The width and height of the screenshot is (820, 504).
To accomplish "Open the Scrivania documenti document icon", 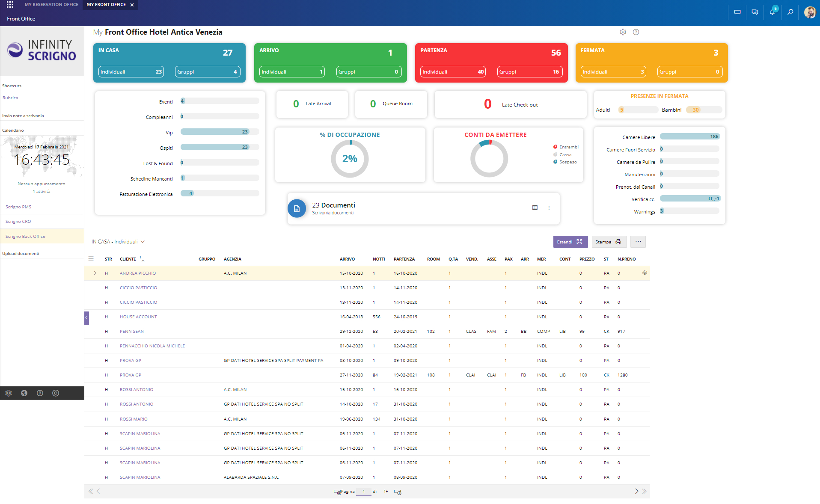I will tap(297, 208).
